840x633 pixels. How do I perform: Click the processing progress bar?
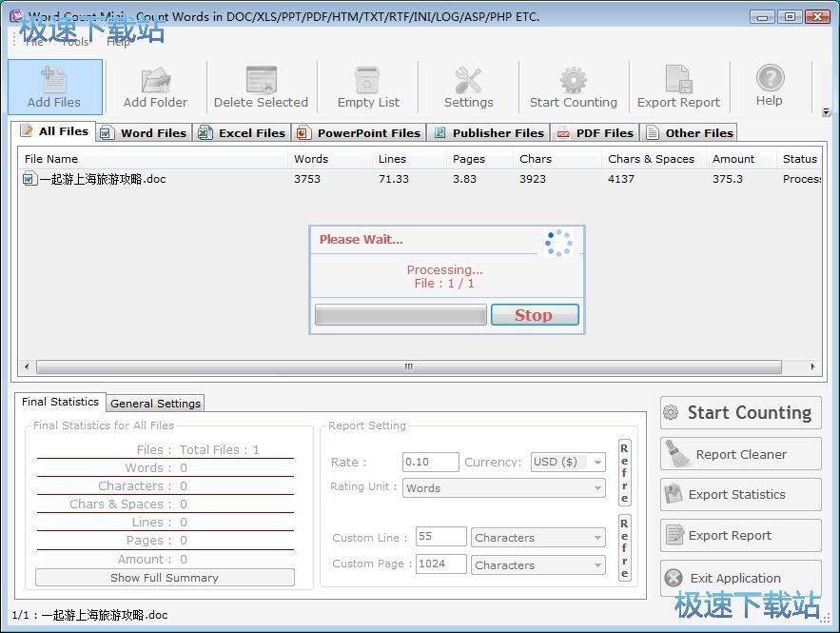coord(400,315)
